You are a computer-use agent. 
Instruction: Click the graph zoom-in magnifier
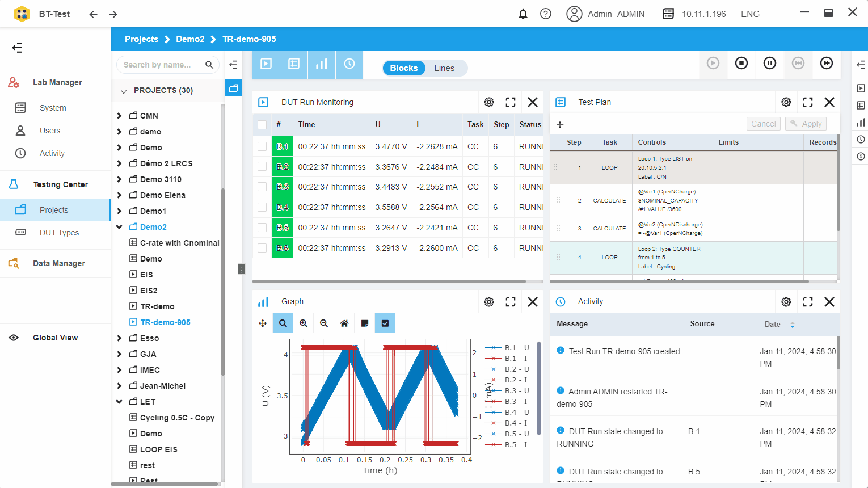304,323
